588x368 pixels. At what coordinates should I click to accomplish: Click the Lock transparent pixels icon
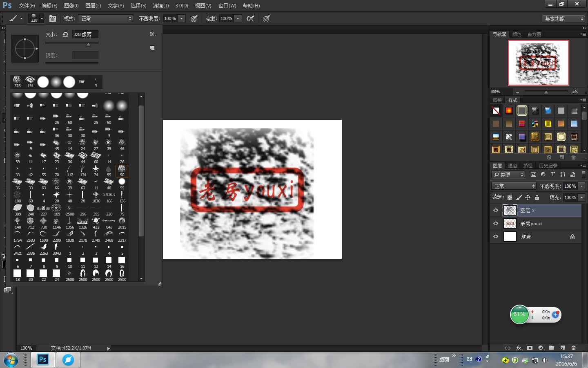510,197
